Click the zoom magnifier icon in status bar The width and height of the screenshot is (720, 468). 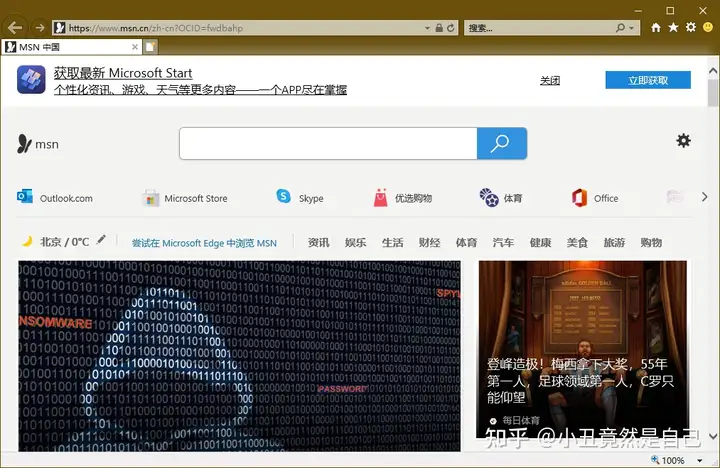(x=655, y=460)
